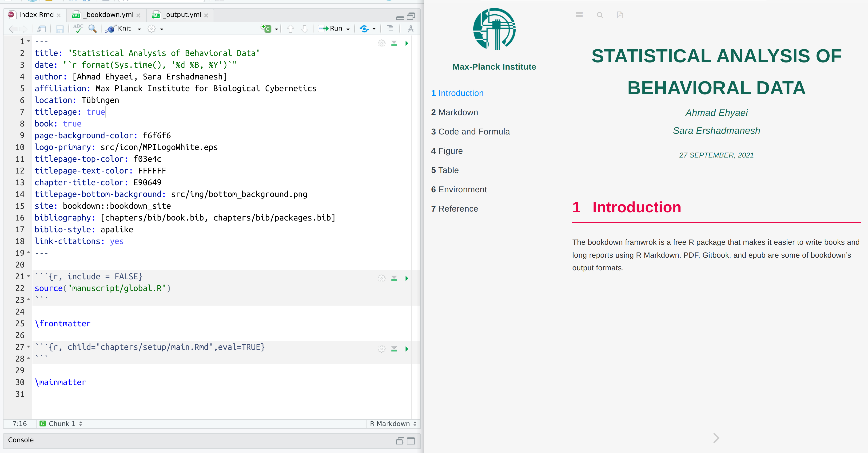The height and width of the screenshot is (453, 868).
Task: Run the current line or selection
Action: (330, 29)
